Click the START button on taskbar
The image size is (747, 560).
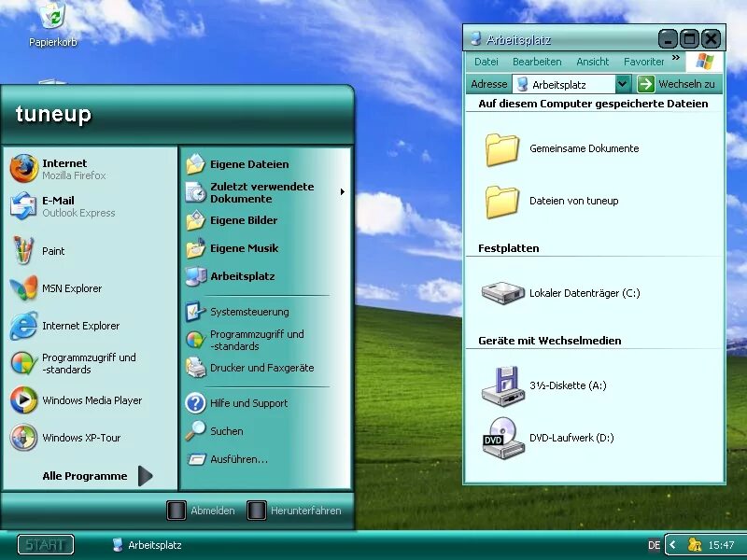pos(46,544)
